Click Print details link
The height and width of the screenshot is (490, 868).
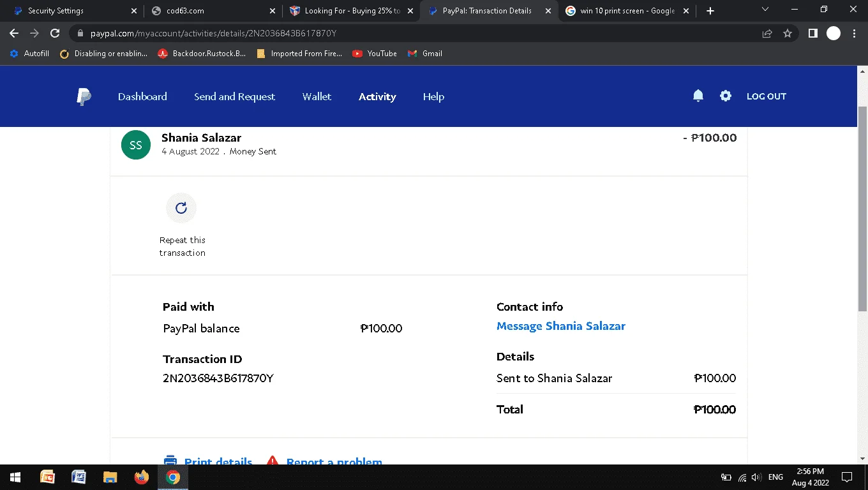pos(218,461)
